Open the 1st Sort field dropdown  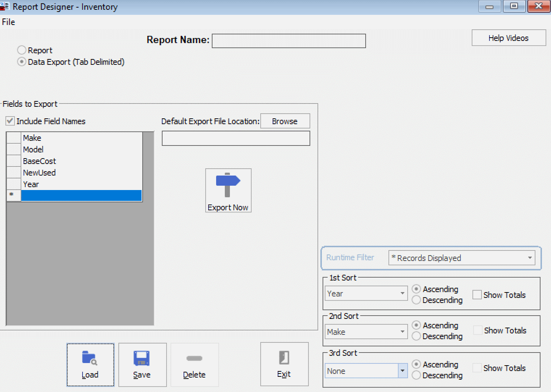402,293
